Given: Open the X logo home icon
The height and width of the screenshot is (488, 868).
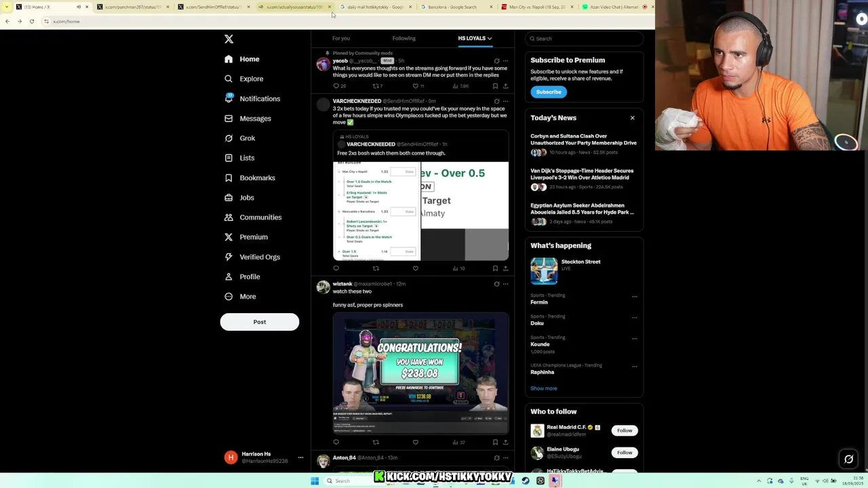Looking at the screenshot, I should 229,39.
